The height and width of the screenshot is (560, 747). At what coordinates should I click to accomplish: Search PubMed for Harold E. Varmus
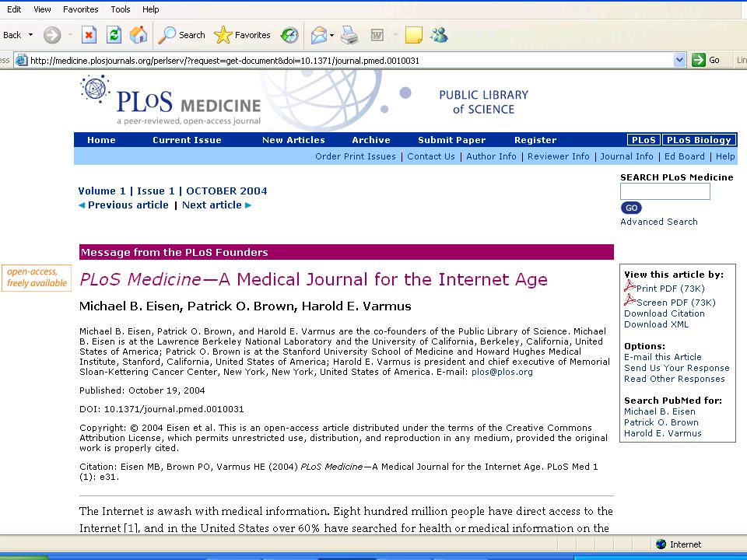point(663,433)
